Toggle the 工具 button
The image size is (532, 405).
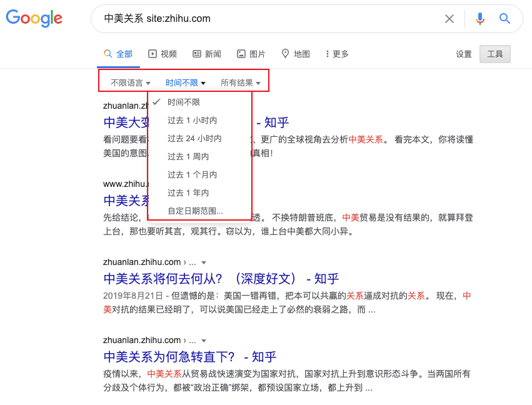[x=495, y=54]
